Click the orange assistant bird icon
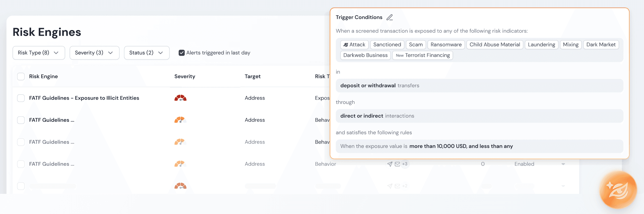The image size is (644, 214). (x=618, y=190)
